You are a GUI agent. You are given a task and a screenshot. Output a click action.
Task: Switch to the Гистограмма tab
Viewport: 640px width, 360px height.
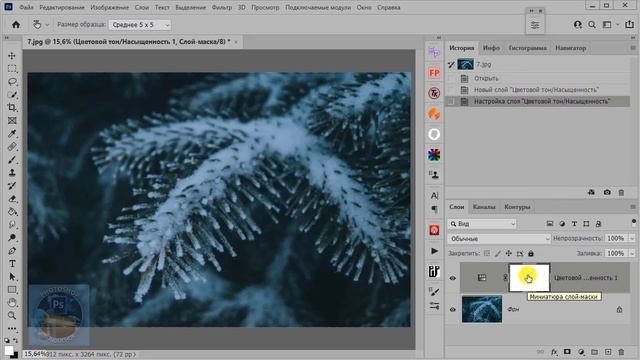(527, 48)
